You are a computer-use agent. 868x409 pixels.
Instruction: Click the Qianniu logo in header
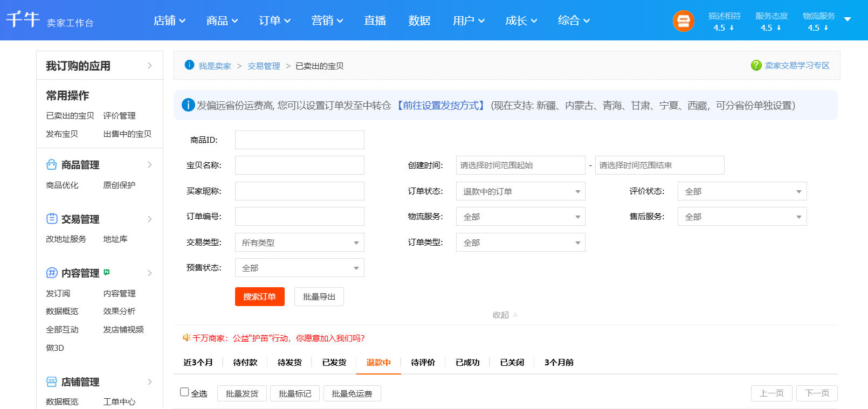coord(23,19)
